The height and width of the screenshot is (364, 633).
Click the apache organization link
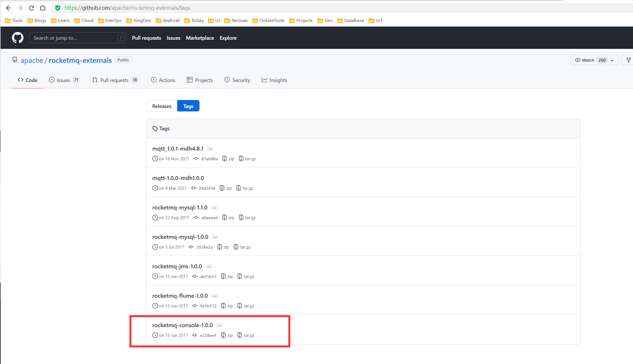(x=32, y=60)
